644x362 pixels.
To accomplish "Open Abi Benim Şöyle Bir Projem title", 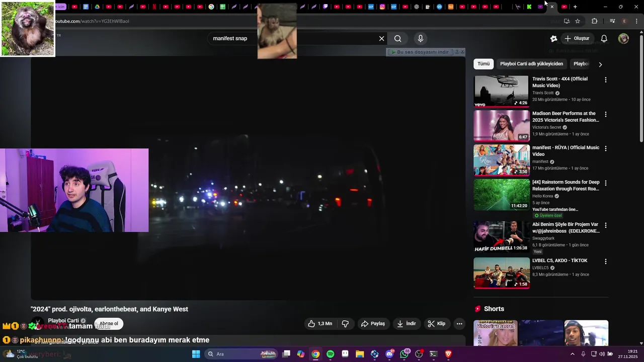I will tap(566, 228).
